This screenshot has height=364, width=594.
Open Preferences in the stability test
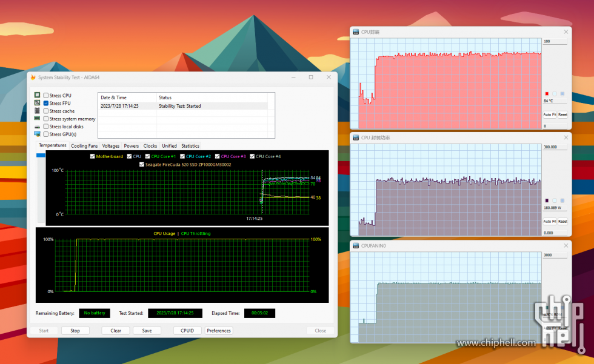(219, 331)
